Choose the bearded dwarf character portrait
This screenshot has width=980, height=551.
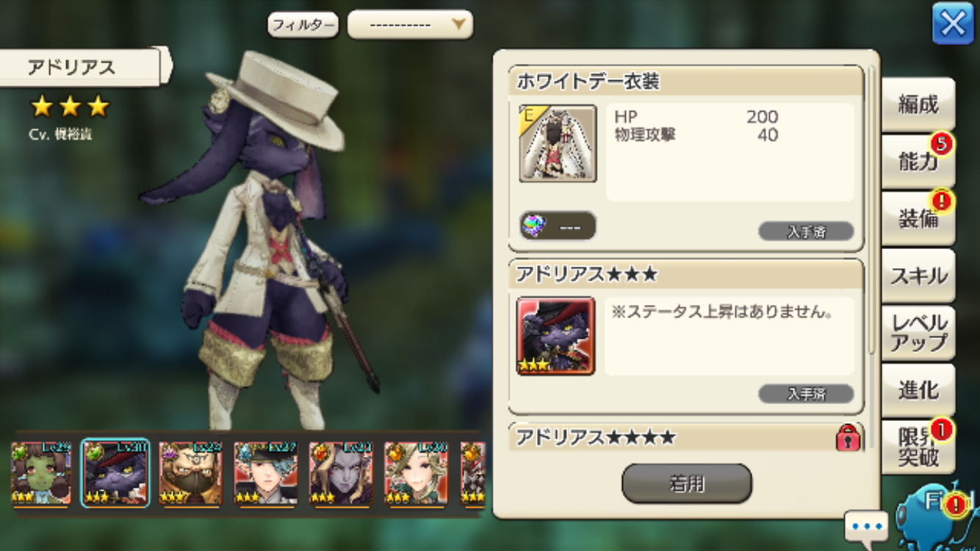[190, 473]
